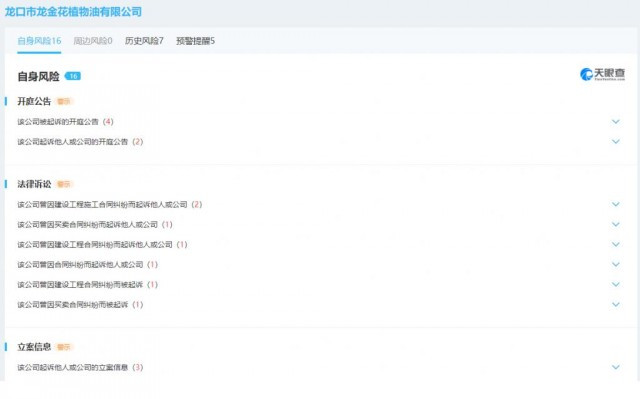
Task: Click 该公司曾因建设工程施工合同纠纷而起诉他人或公司 text
Action: coord(102,204)
